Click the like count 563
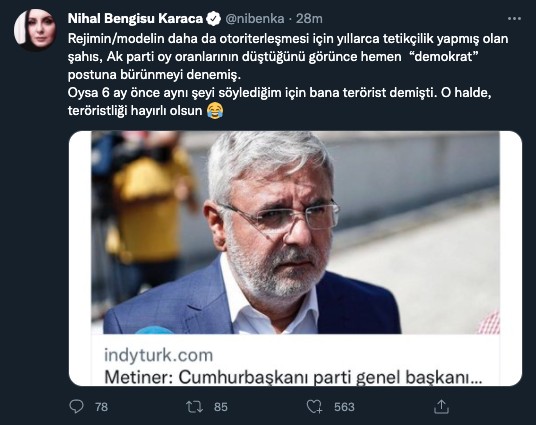The height and width of the screenshot is (425, 536). tap(344, 407)
